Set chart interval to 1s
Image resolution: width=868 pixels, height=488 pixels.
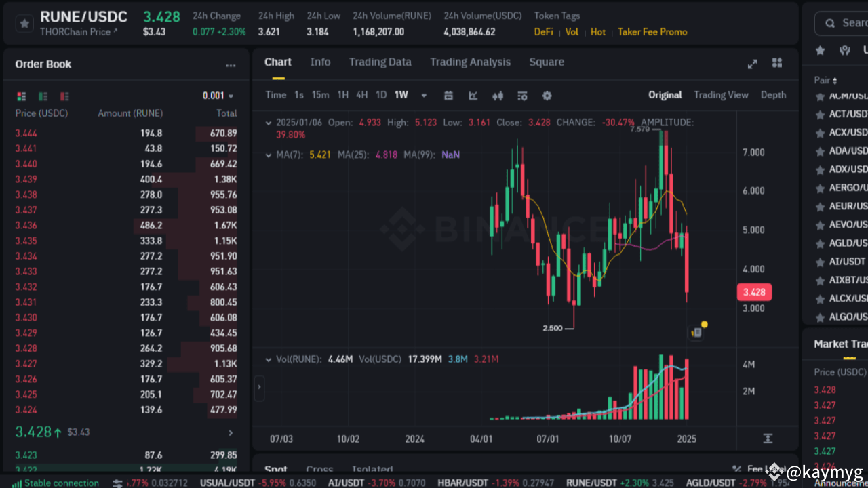pyautogui.click(x=299, y=95)
